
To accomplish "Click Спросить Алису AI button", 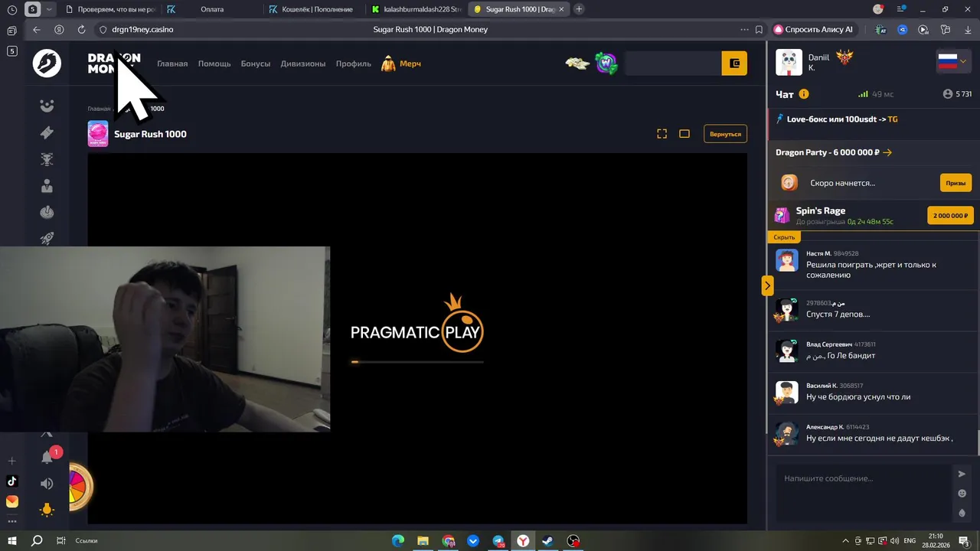I will [x=814, y=30].
